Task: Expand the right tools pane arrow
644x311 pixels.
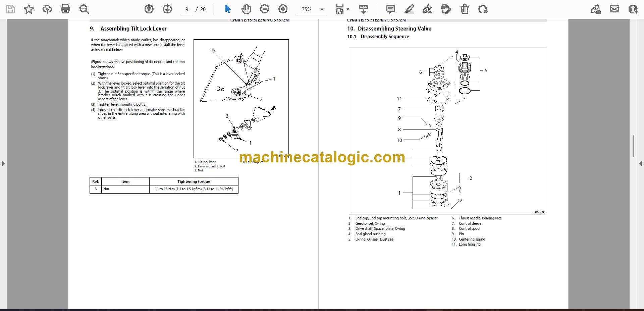Action: [x=640, y=164]
